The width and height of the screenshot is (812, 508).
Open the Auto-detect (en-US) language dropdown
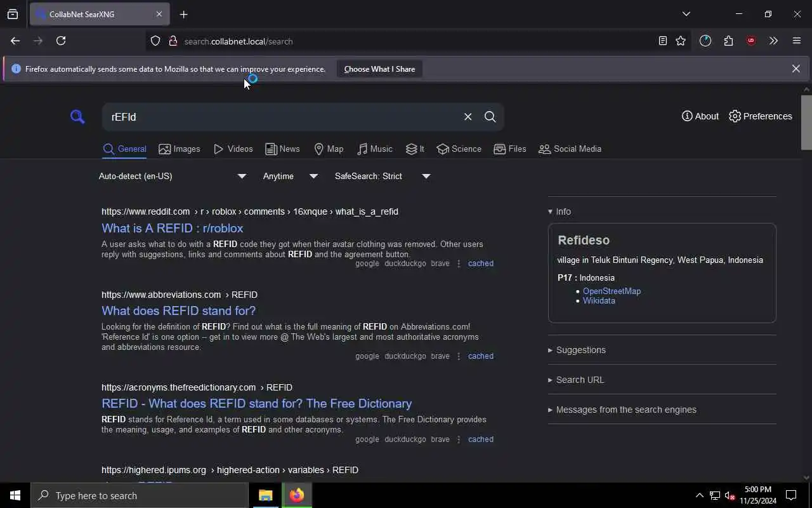pyautogui.click(x=172, y=176)
